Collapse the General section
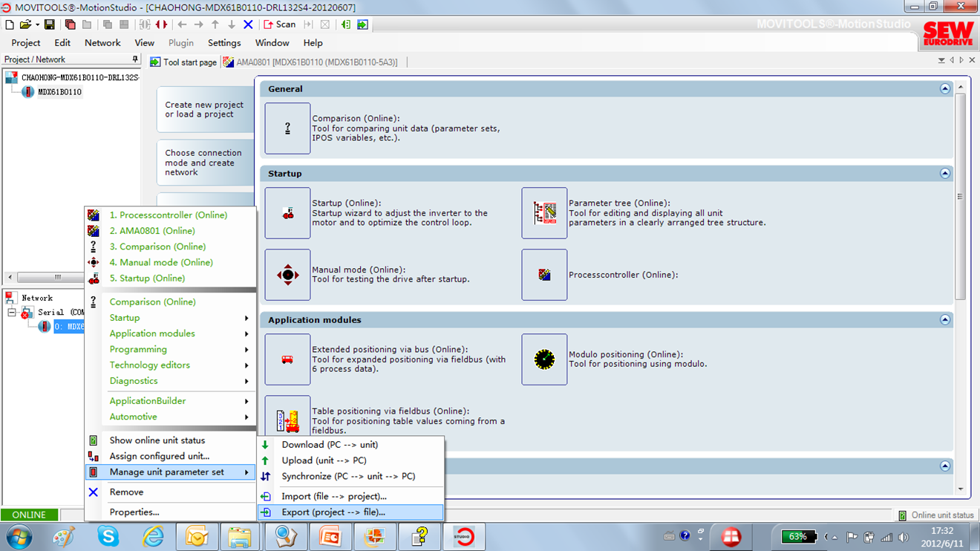This screenshot has height=551, width=980. (944, 88)
